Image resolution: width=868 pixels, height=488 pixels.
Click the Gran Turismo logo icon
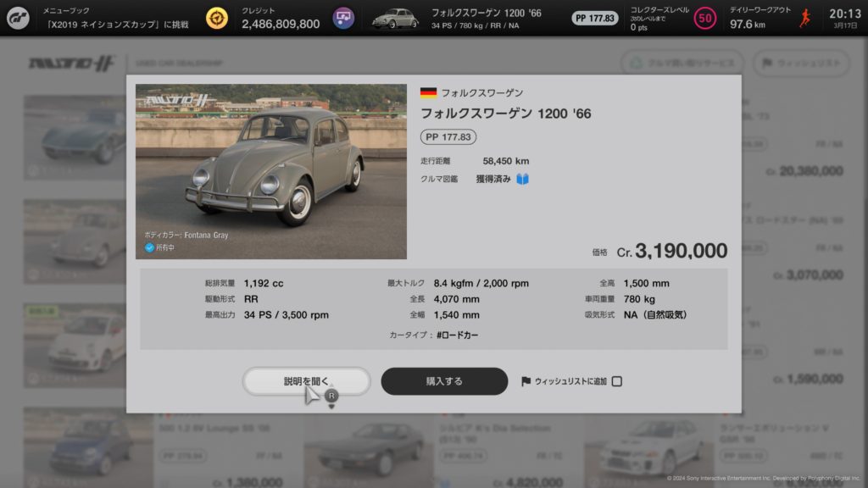pos(18,18)
